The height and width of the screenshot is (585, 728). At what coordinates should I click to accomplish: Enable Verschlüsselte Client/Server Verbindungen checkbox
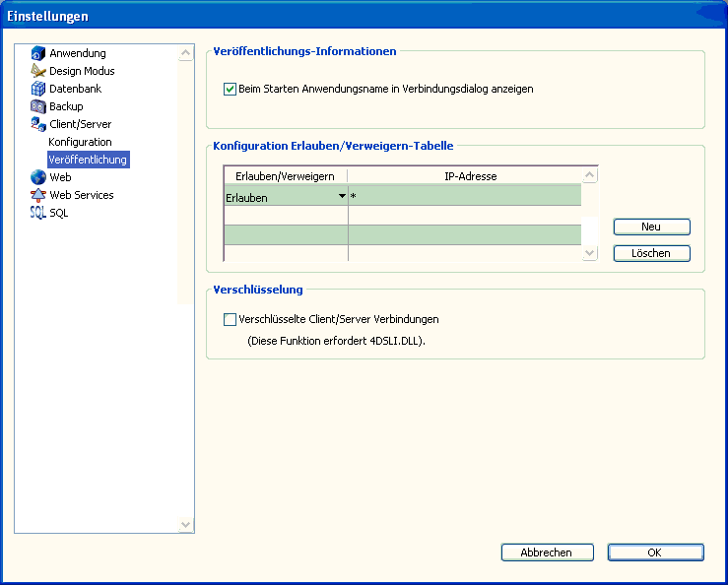click(231, 319)
